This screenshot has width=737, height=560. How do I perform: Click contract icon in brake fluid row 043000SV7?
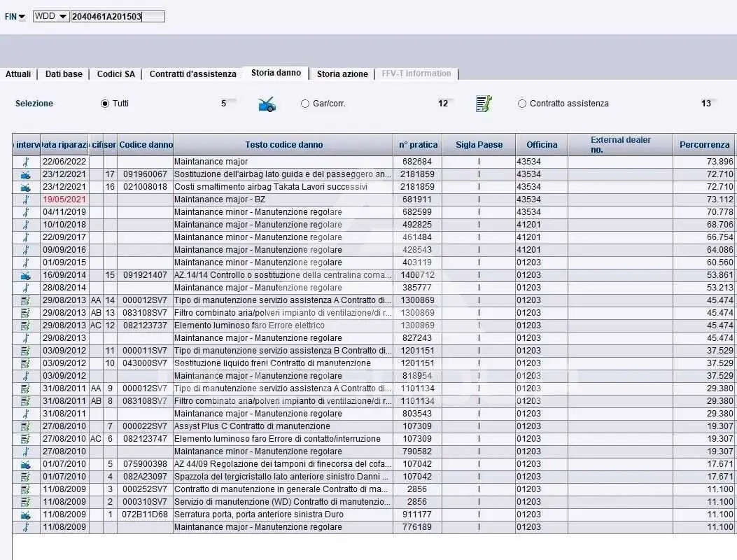pyautogui.click(x=26, y=363)
